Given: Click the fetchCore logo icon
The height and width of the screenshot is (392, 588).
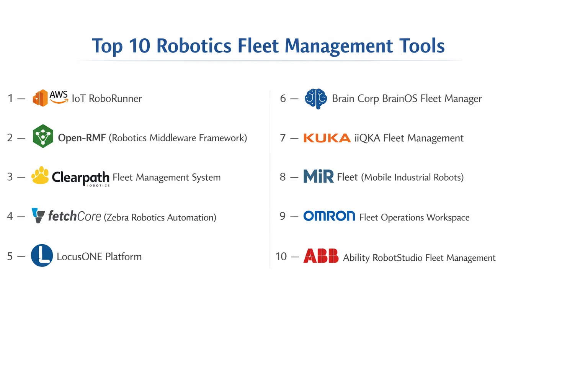Looking at the screenshot, I should coord(38,216).
